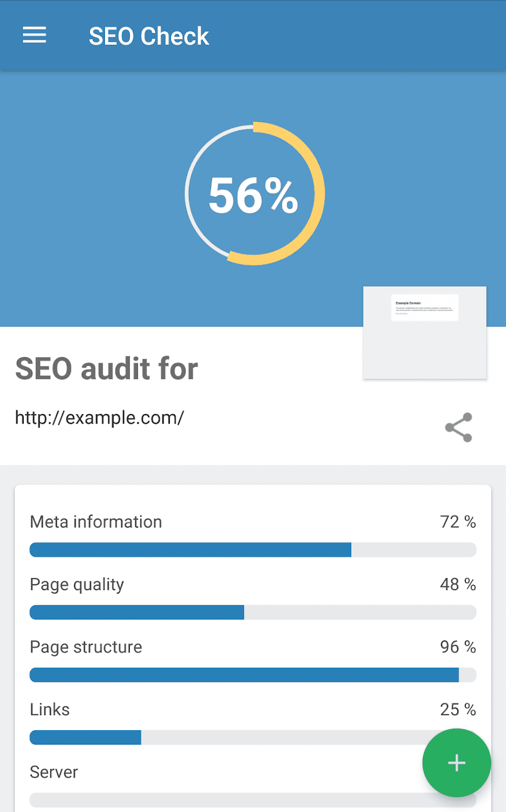Open the hamburger navigation menu
506x812 pixels.
(34, 36)
